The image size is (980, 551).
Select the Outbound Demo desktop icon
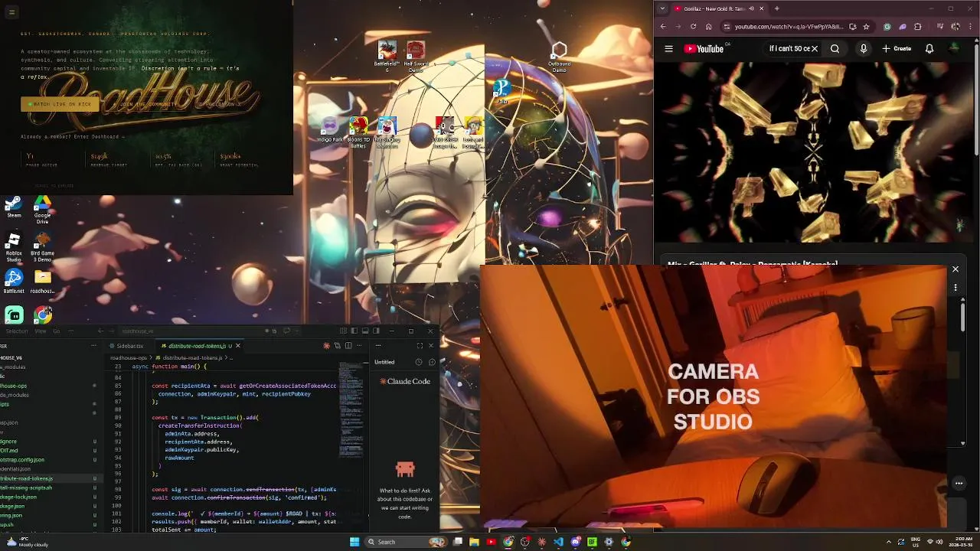560,57
